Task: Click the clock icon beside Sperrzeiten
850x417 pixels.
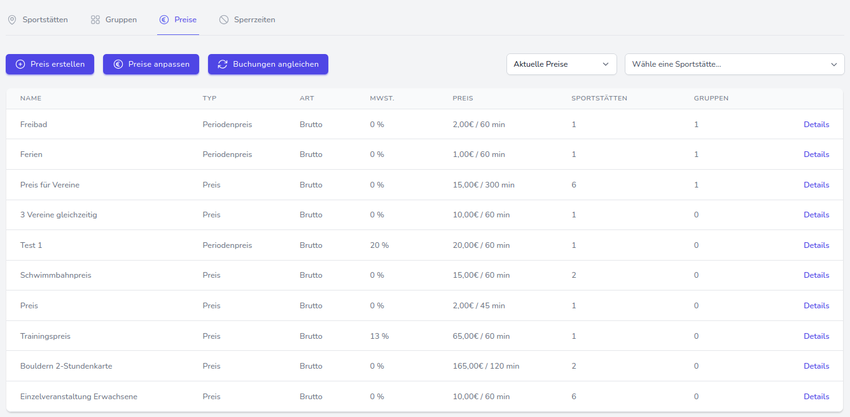Action: click(224, 20)
